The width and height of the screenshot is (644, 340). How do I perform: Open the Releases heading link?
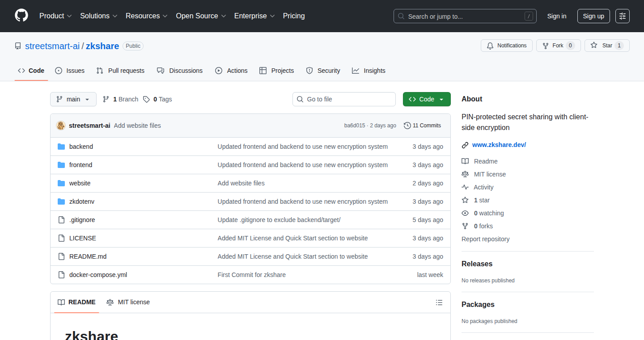tap(477, 264)
